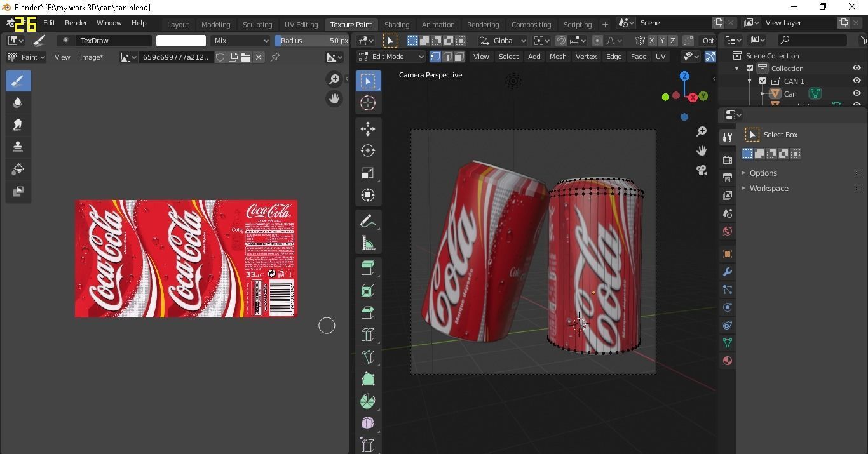Activate the Extrude Region tool
The width and height of the screenshot is (868, 454).
click(368, 269)
